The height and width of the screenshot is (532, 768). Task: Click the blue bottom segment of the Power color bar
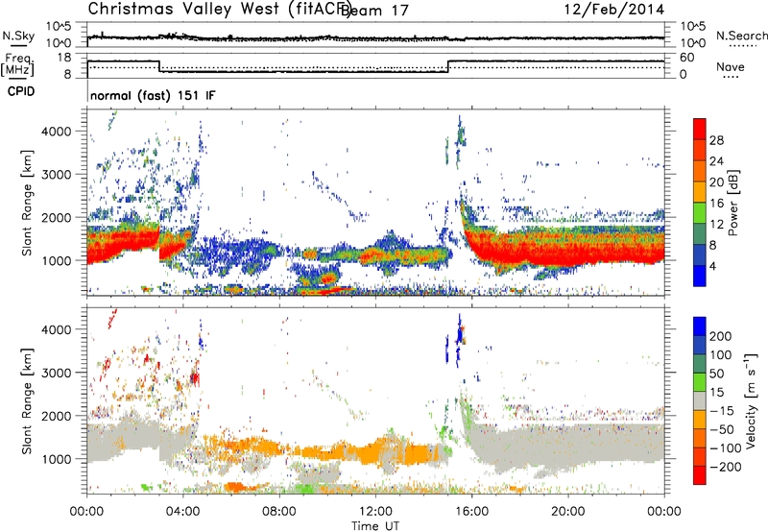(x=700, y=276)
